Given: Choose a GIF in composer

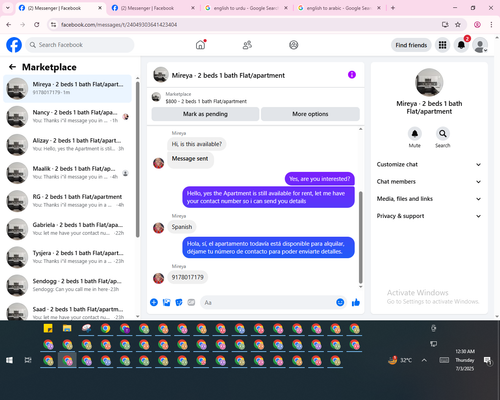Looking at the screenshot, I should click(191, 302).
